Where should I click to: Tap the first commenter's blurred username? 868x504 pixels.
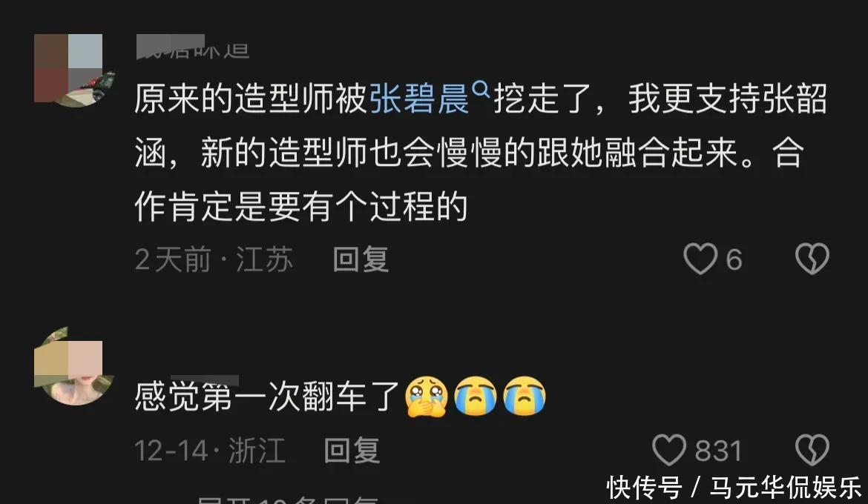click(193, 48)
